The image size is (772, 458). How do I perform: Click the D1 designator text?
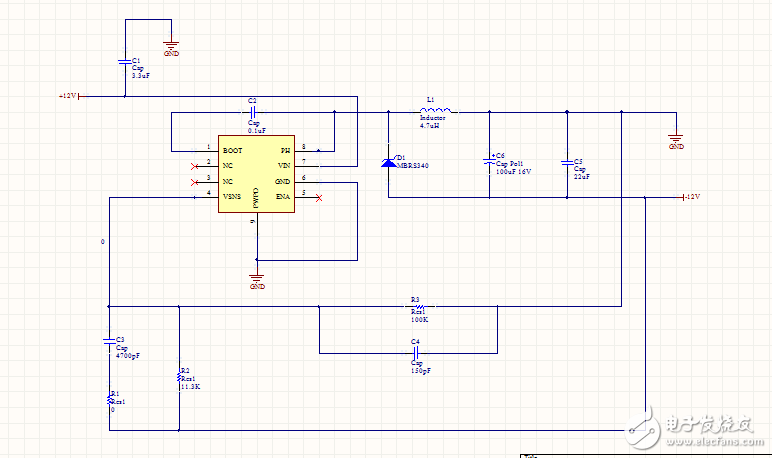(x=401, y=158)
